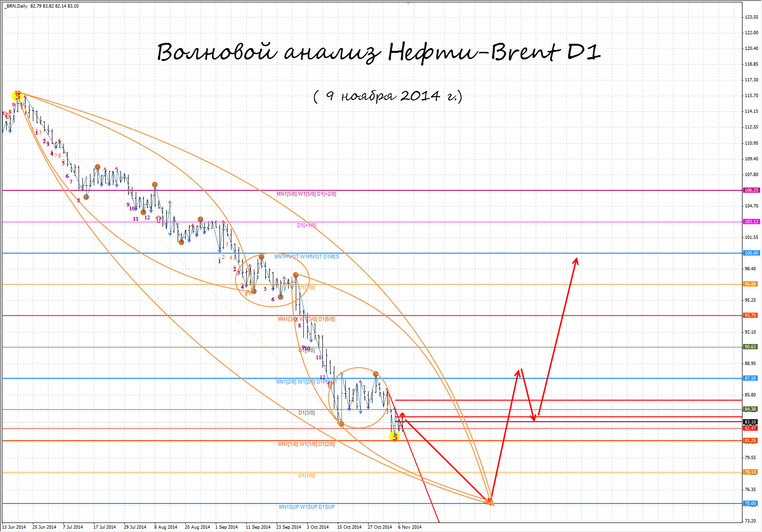Click the 13 Jun 2014 date on the time axis
This screenshot has height=532, width=762.
coord(14,527)
